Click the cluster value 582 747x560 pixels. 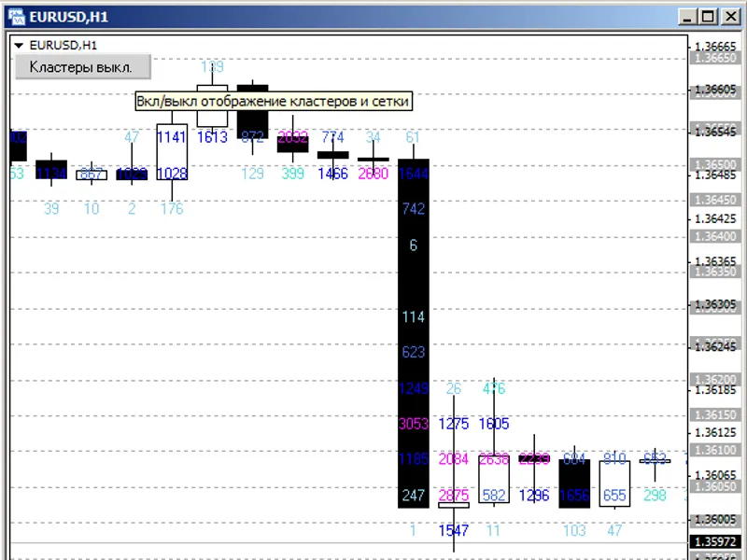pos(494,496)
